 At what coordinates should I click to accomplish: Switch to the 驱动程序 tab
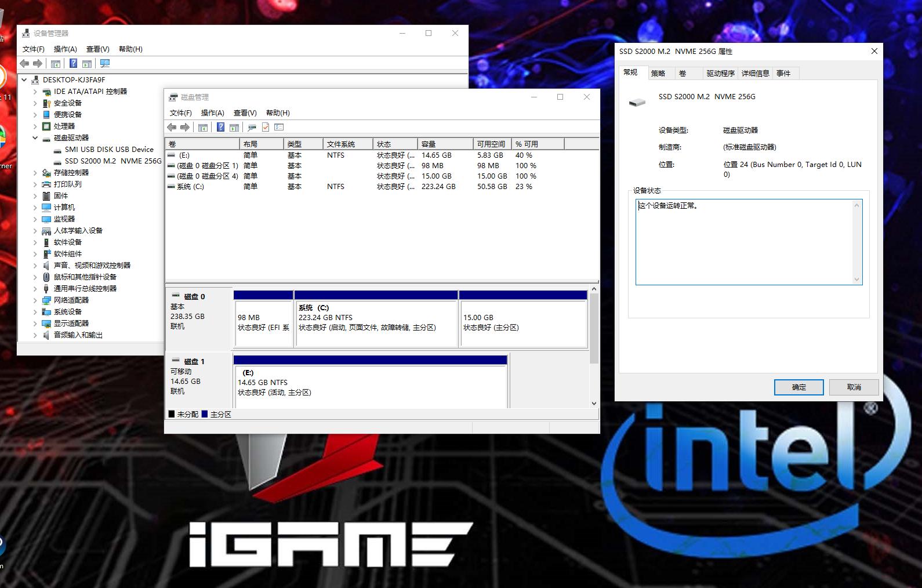coord(720,73)
